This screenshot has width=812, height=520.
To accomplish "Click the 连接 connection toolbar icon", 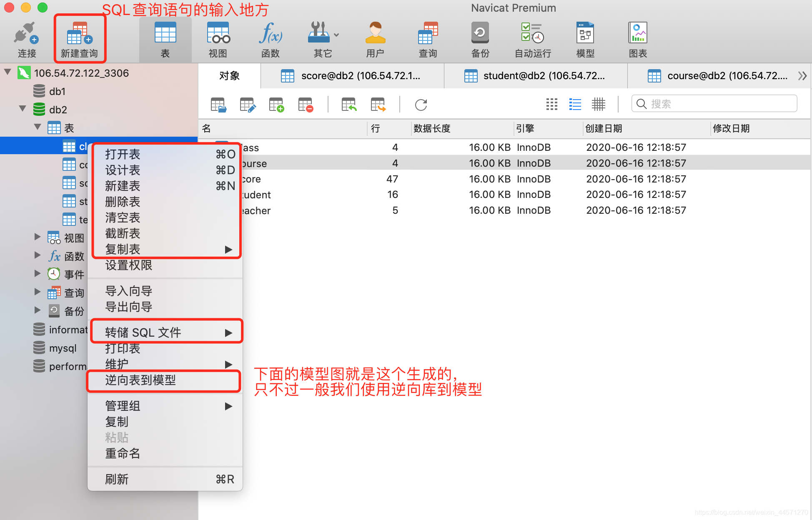I will pyautogui.click(x=26, y=37).
